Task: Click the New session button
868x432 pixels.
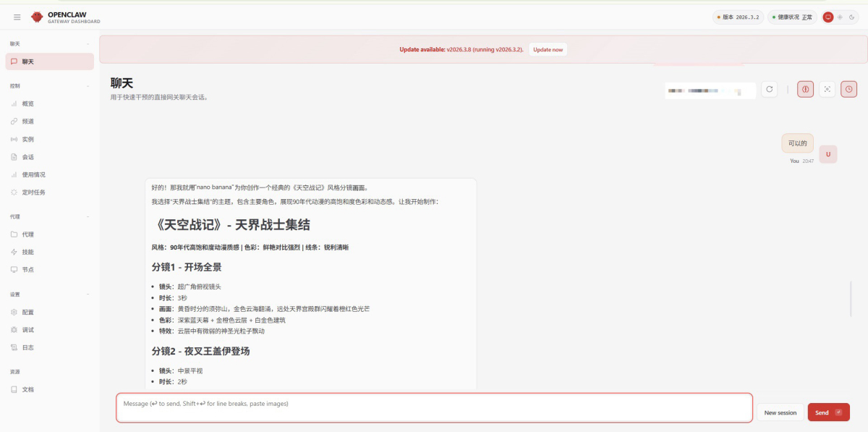Action: tap(780, 412)
